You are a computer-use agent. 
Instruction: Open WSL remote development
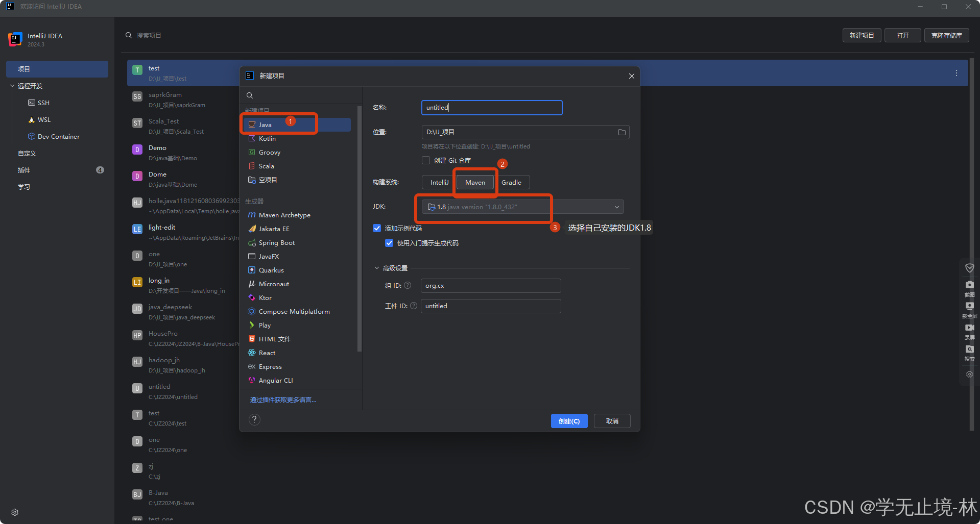point(39,119)
